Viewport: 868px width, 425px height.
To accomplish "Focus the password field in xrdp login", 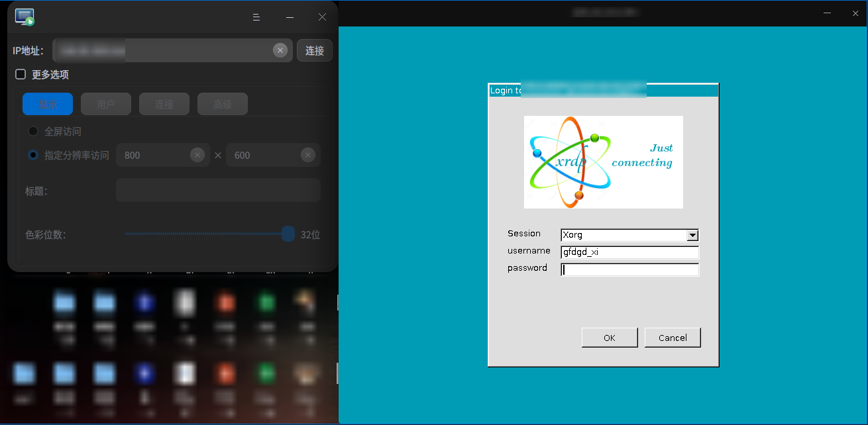I will (x=629, y=269).
